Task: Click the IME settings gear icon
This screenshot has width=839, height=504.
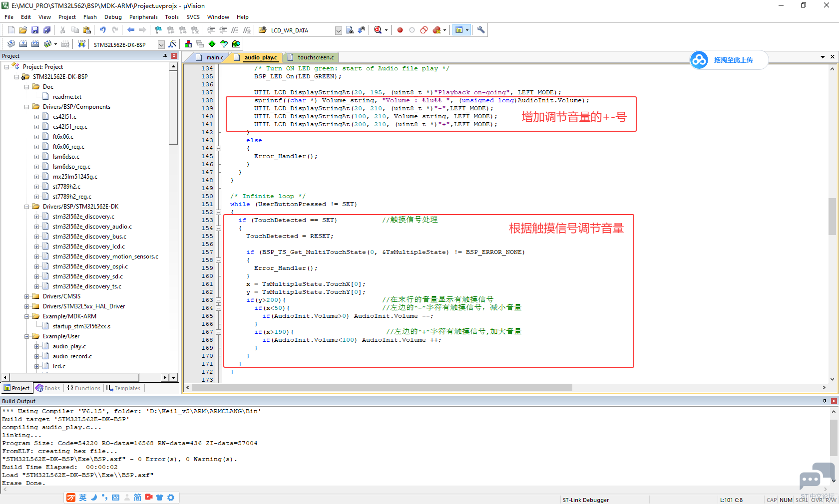Action: 171,498
